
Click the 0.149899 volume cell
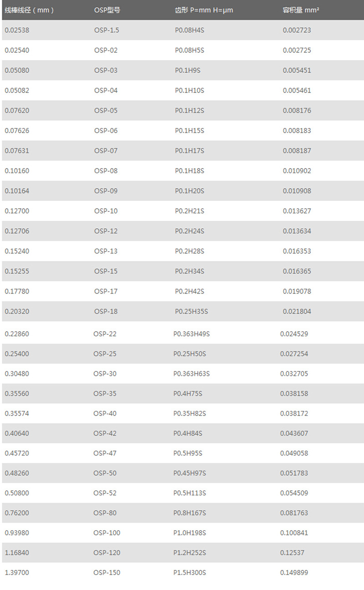coord(294,573)
